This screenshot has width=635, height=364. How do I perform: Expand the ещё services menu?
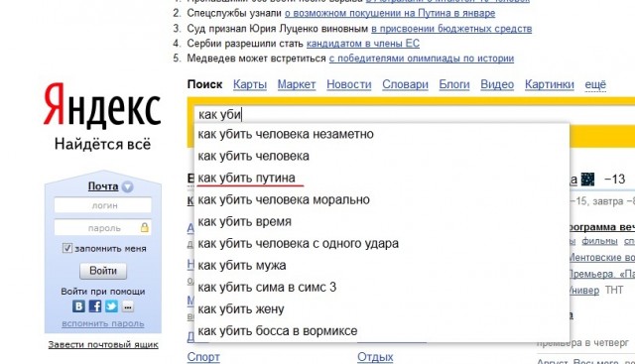[x=595, y=84]
